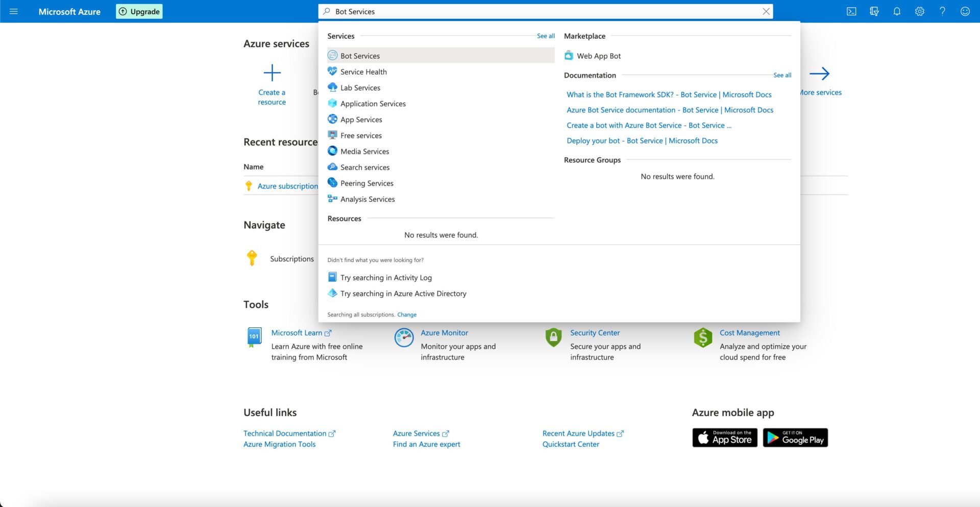Viewport: 980px width, 507px height.
Task: Open the Notifications bell
Action: tap(897, 11)
